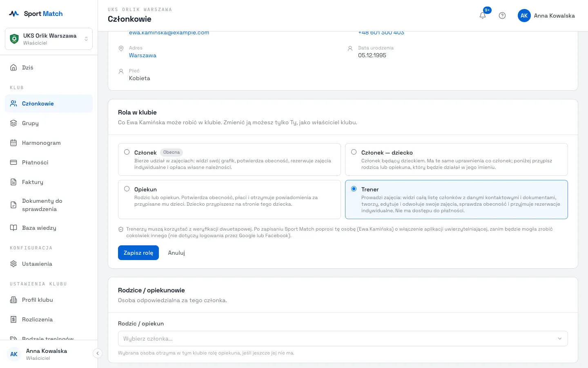Click the help question mark icon
588x368 pixels.
click(x=502, y=16)
